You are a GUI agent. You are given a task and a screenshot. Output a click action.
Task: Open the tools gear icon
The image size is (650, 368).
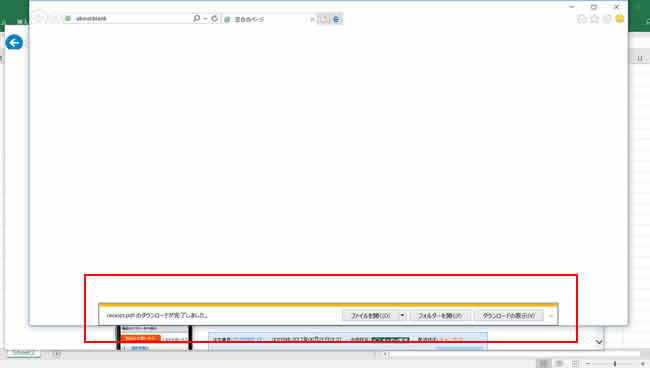[607, 19]
